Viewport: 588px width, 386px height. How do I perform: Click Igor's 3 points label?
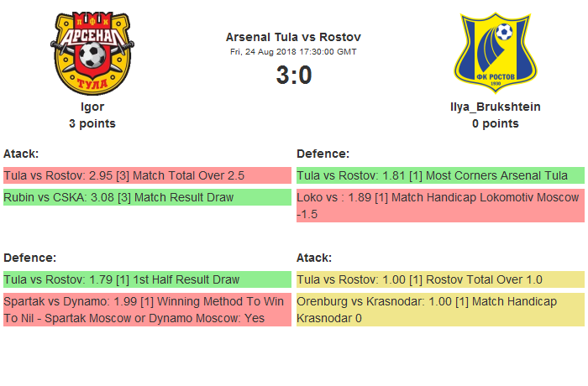coord(92,123)
